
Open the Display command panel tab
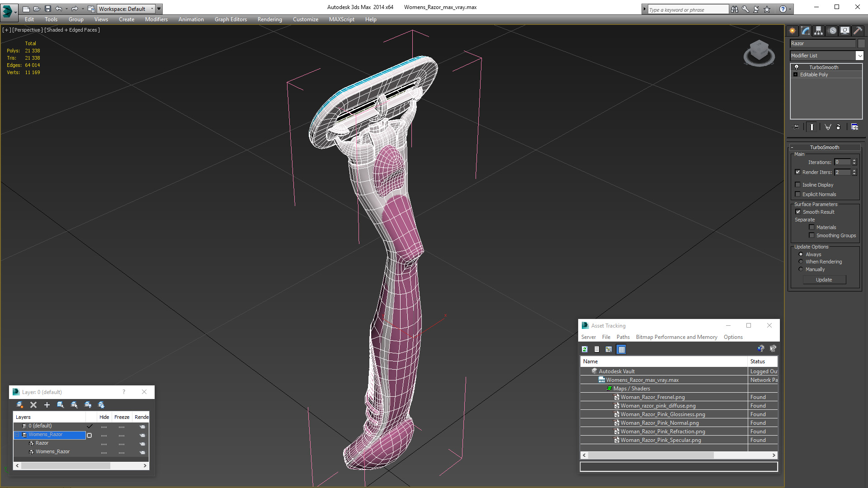point(844,31)
